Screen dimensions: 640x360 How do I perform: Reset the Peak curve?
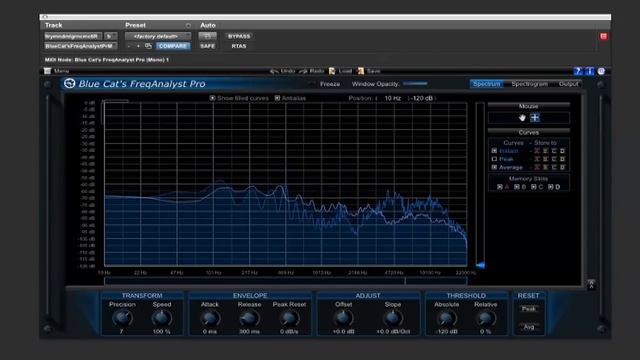click(x=529, y=309)
